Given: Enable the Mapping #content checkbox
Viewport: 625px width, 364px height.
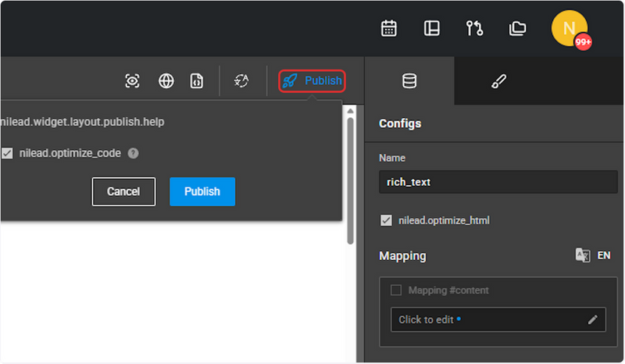Looking at the screenshot, I should (x=396, y=291).
